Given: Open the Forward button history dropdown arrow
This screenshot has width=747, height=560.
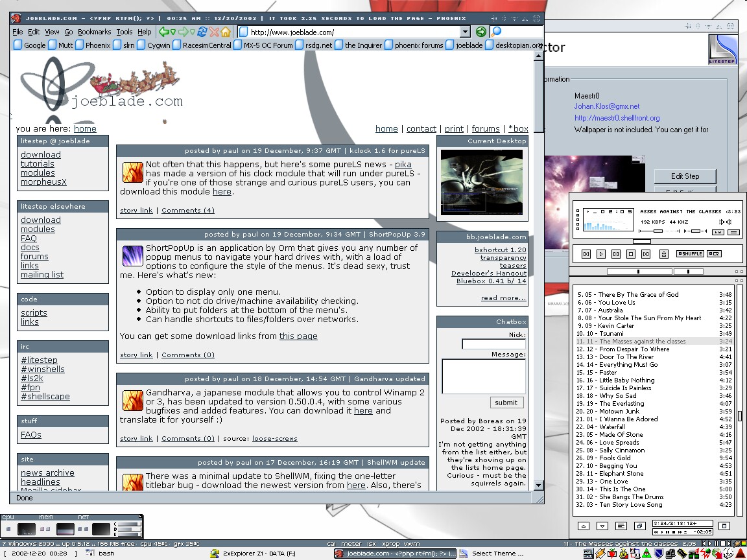Looking at the screenshot, I should coord(192,32).
